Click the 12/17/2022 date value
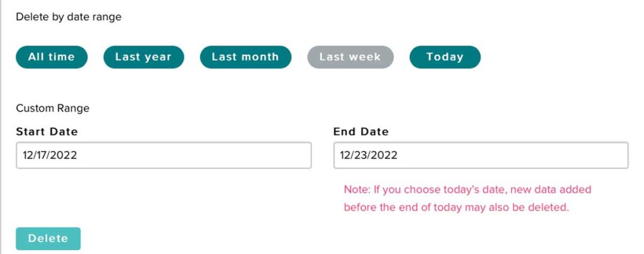The height and width of the screenshot is (254, 644). (50, 155)
